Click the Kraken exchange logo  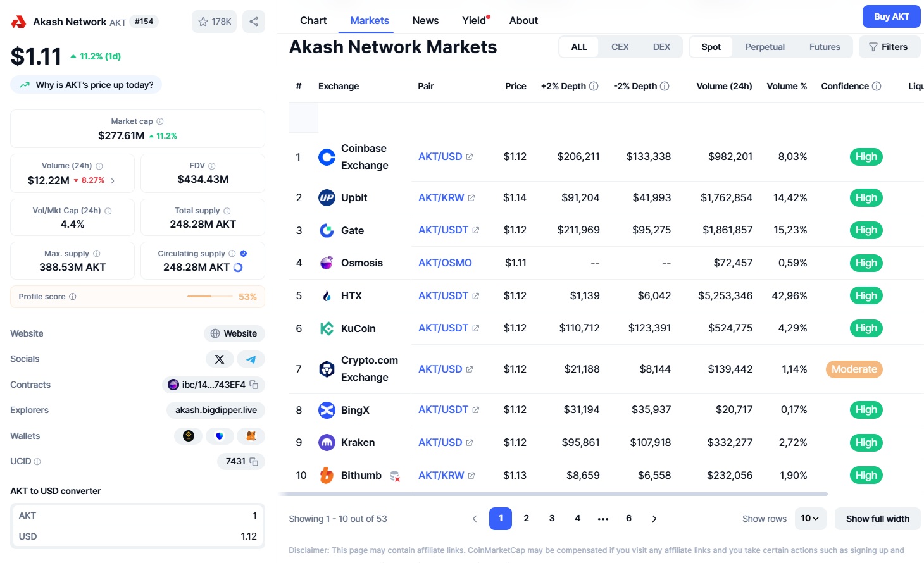[x=327, y=443]
